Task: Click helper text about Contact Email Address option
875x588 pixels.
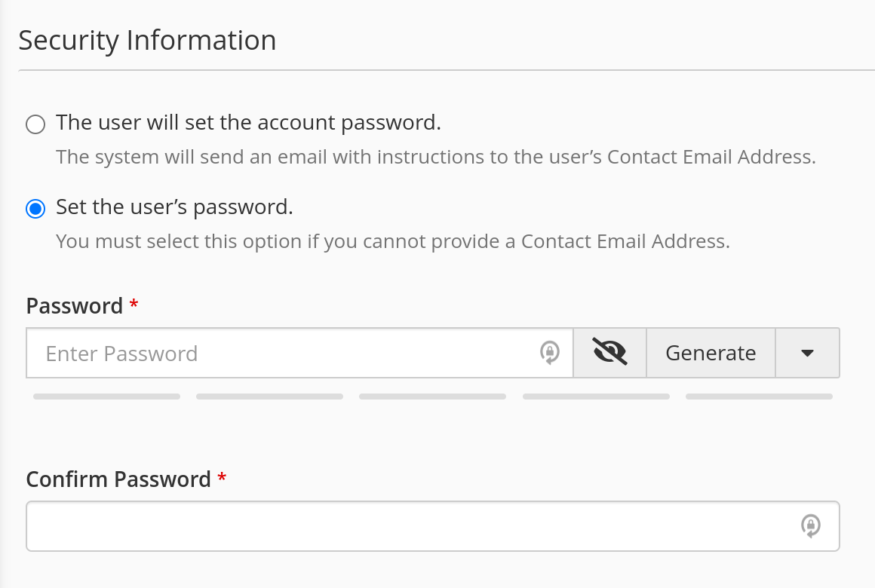Action: pyautogui.click(x=393, y=242)
